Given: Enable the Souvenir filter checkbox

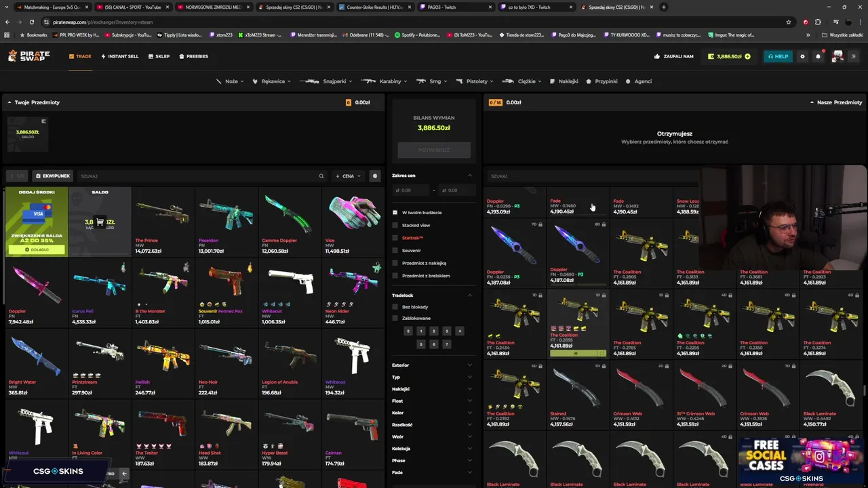Looking at the screenshot, I should [x=395, y=250].
